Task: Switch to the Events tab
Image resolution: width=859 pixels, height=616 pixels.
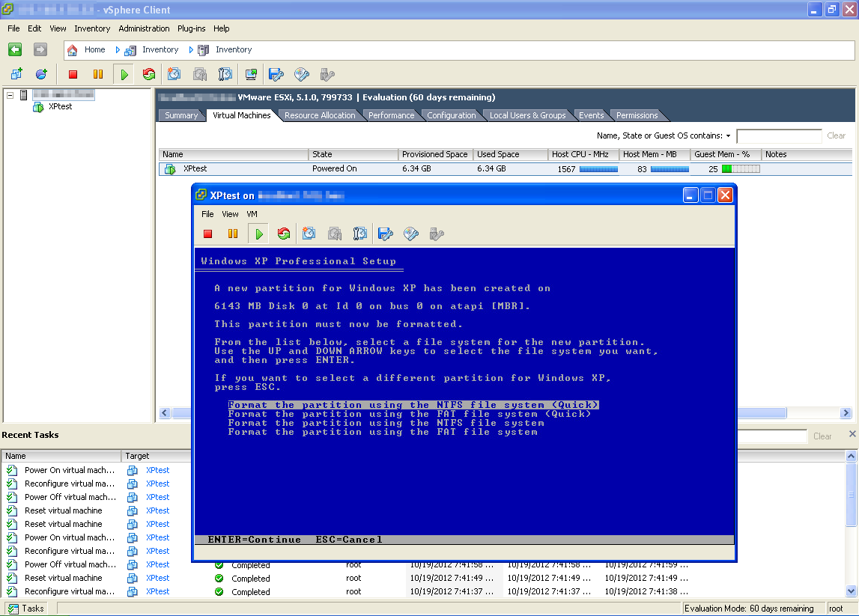Action: (591, 115)
